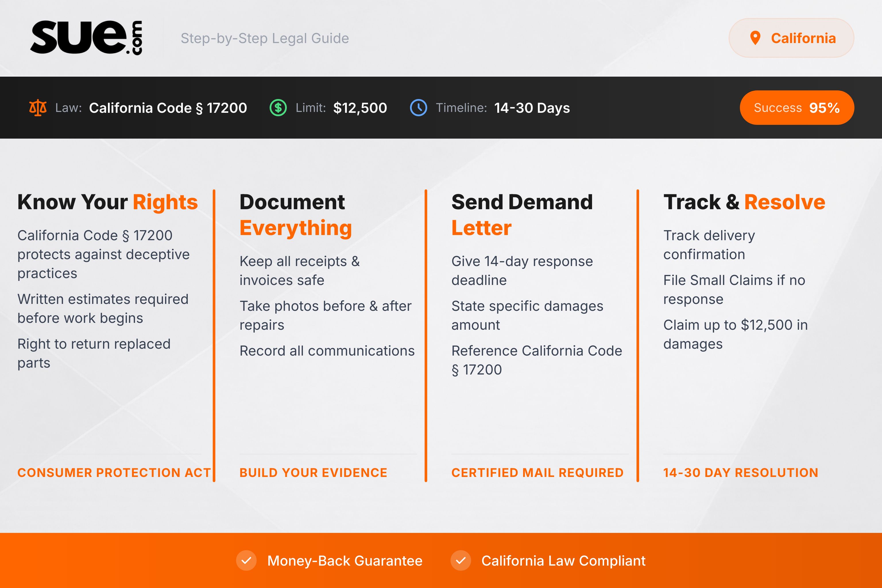Viewport: 882px width, 588px height.
Task: Click the checkmark next to Money-Back Guarantee
Action: pyautogui.click(x=246, y=561)
